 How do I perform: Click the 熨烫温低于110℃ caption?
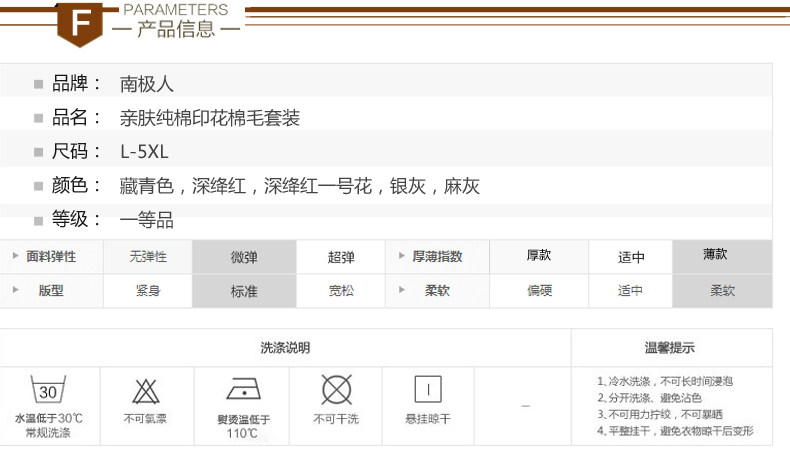pyautogui.click(x=243, y=426)
